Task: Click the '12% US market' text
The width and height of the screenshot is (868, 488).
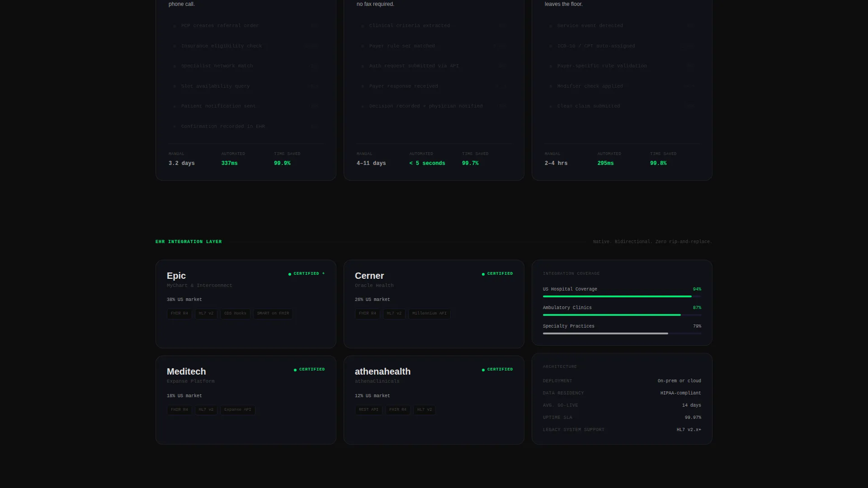Action: point(373,396)
